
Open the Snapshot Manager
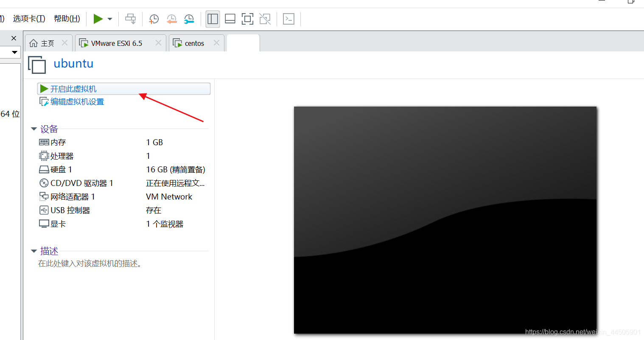pyautogui.click(x=188, y=19)
